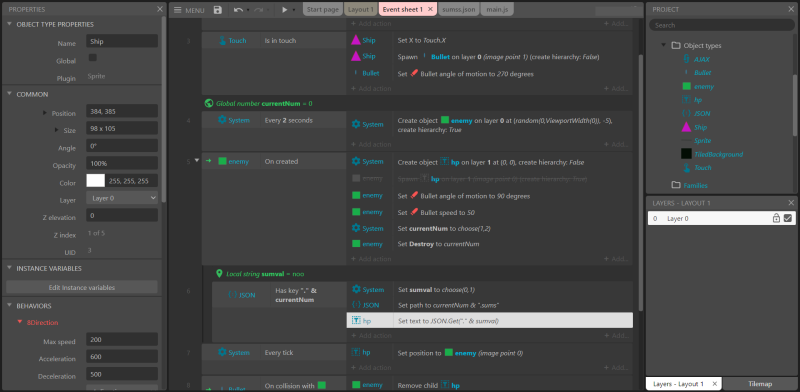Open the sumss.json tab
This screenshot has width=800, height=392.
[459, 9]
